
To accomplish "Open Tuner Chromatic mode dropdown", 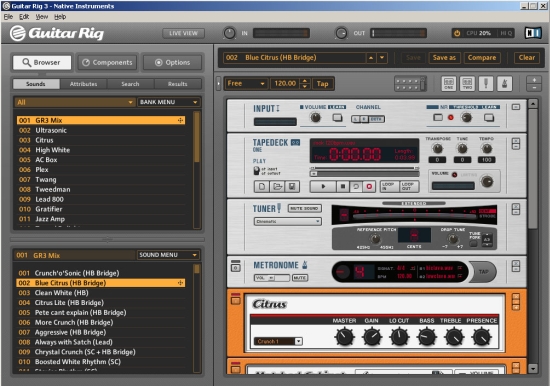I will point(288,221).
